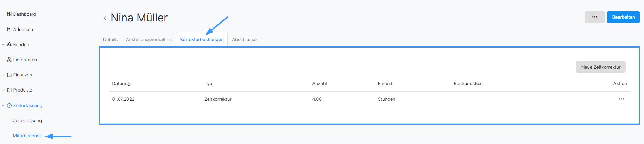This screenshot has height=144, width=644.
Task: Open the three-dot menu beside Bearbeiten
Action: pyautogui.click(x=594, y=17)
